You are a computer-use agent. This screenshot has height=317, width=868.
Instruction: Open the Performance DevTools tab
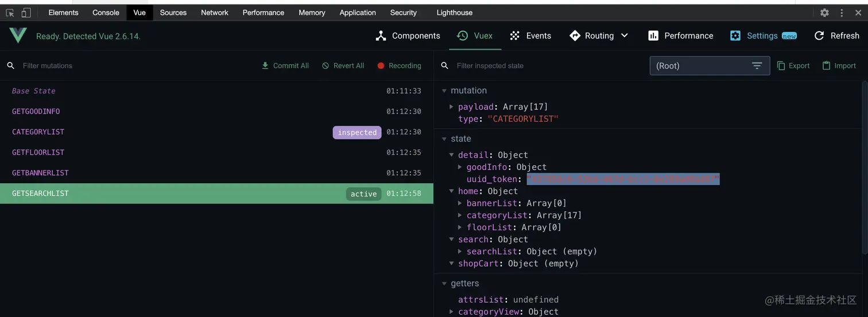[x=263, y=13]
